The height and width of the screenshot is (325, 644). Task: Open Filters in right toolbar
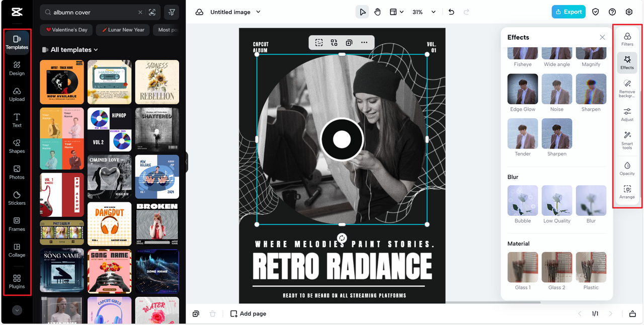tap(627, 39)
